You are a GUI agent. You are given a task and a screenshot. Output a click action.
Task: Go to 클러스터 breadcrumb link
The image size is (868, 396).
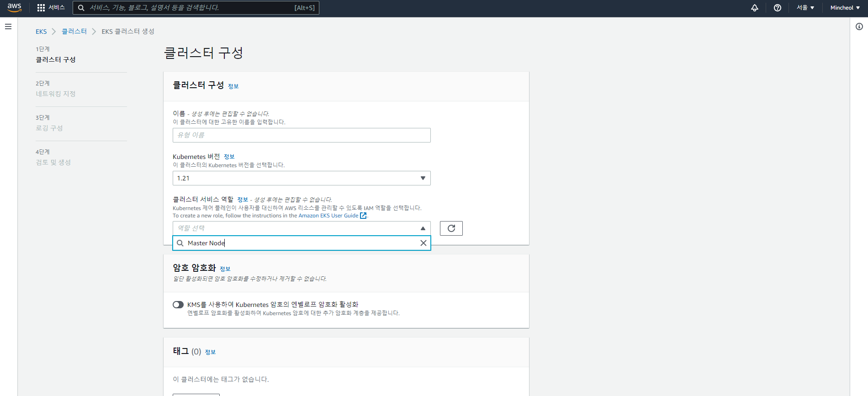click(74, 32)
